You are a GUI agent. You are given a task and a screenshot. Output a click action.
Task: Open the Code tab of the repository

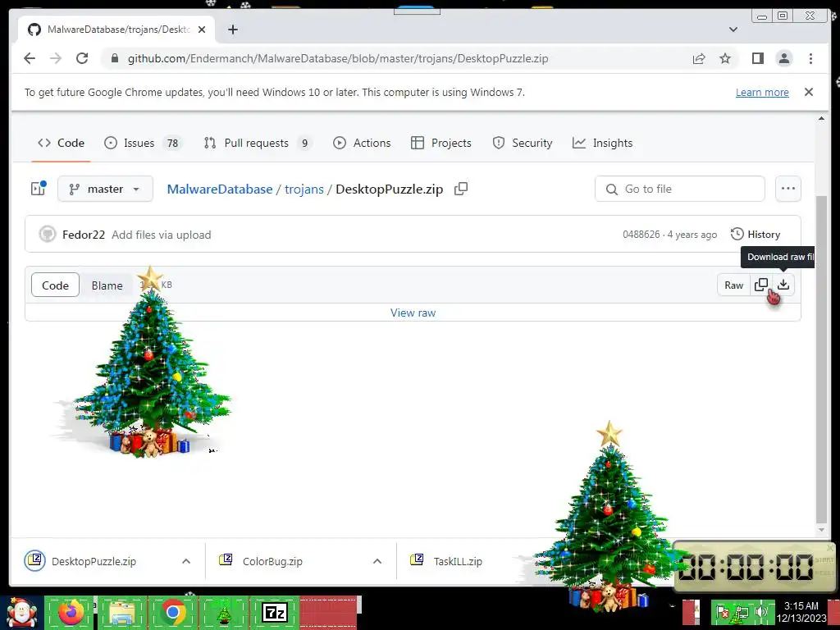(61, 143)
